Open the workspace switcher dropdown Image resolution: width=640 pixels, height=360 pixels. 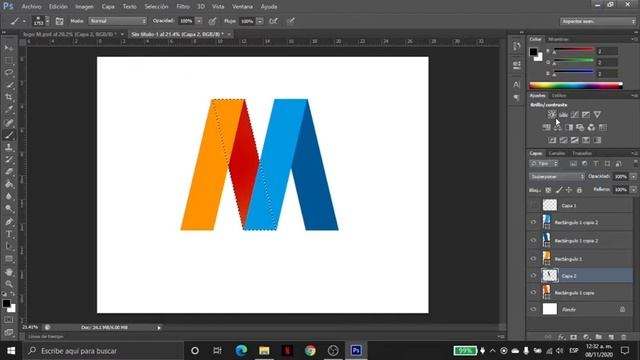click(x=598, y=21)
